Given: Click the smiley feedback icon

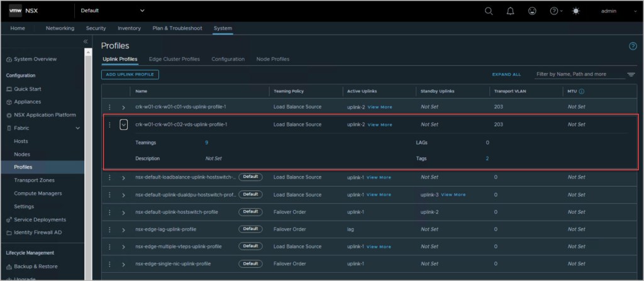Looking at the screenshot, I should pos(532,11).
